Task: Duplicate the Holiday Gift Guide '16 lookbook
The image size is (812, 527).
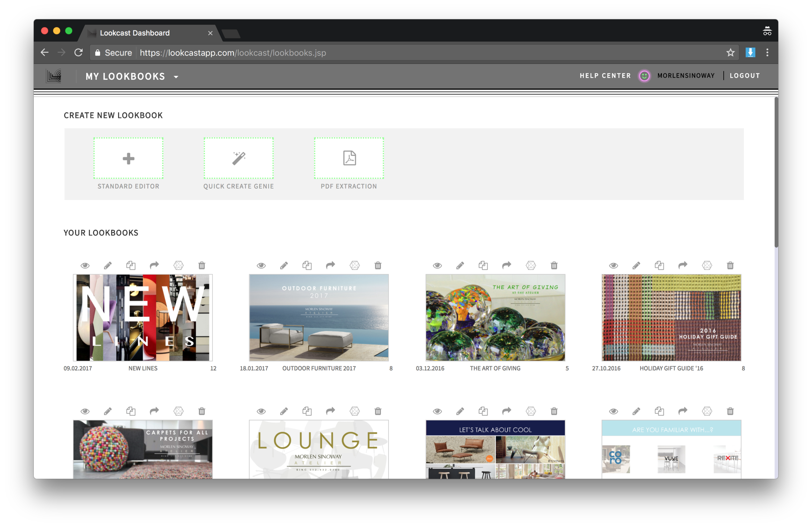Action: (x=659, y=265)
